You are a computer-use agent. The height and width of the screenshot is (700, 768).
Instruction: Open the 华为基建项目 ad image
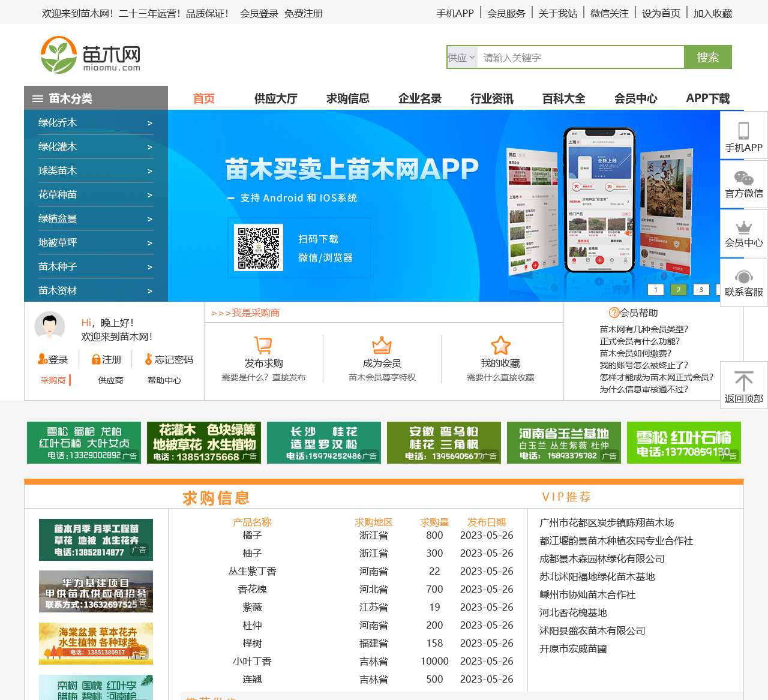point(96,592)
